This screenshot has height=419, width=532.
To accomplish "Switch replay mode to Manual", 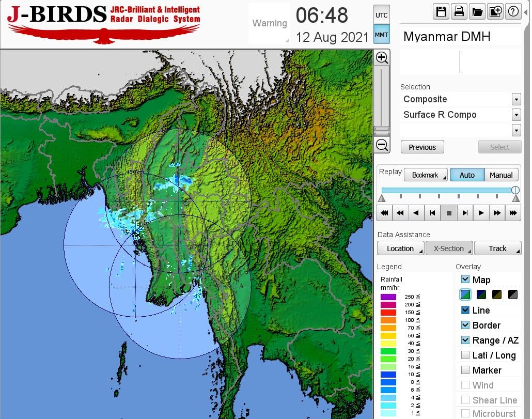I will (x=500, y=175).
